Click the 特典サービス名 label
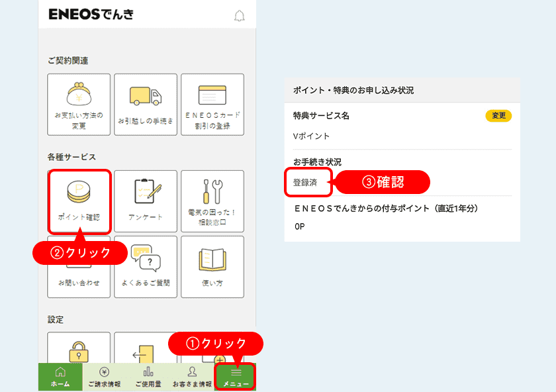Image resolution: width=556 pixels, height=392 pixels. (321, 116)
